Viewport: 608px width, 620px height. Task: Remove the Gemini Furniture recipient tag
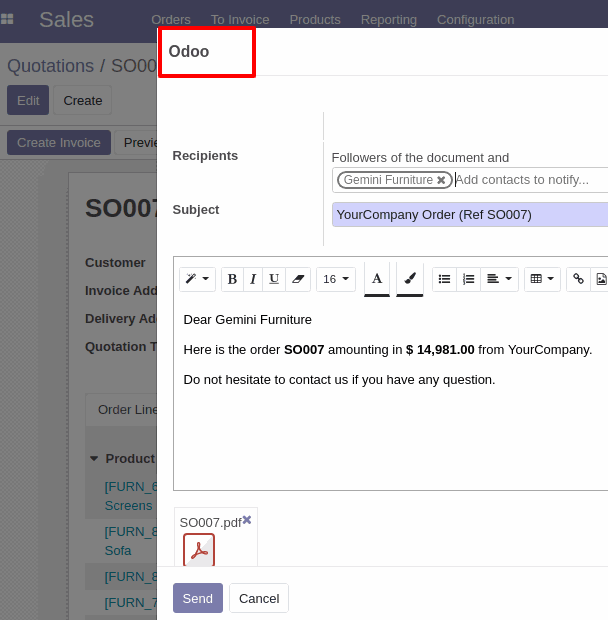pyautogui.click(x=441, y=180)
